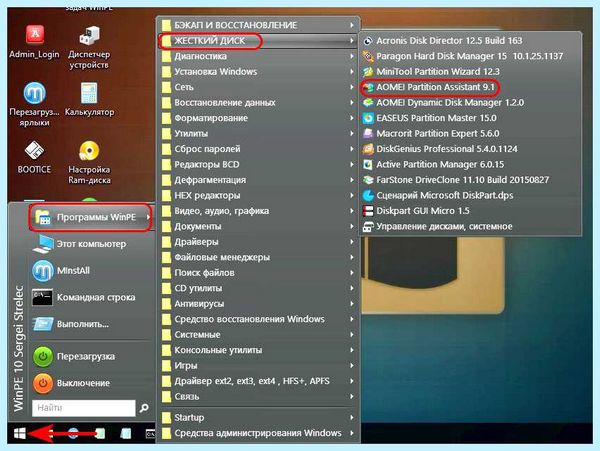The height and width of the screenshot is (451, 600).
Task: Expand the Форматирование submenu arrow
Action: coord(352,118)
